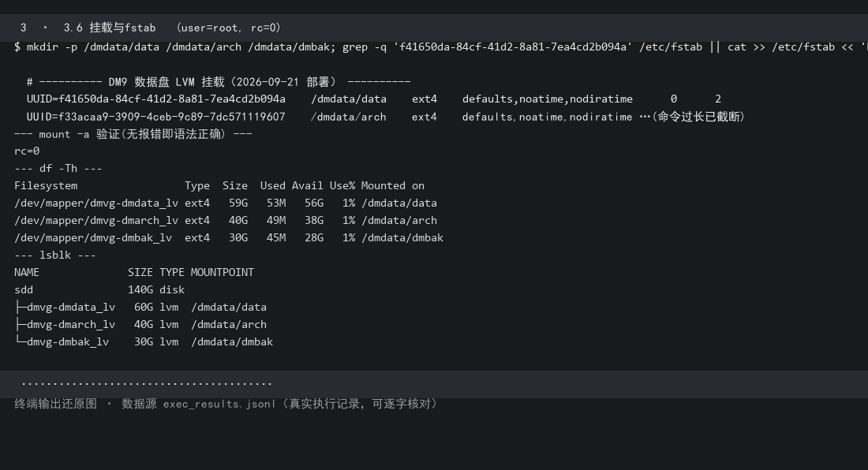Click the "49M" used value
868x470 pixels.
pos(276,220)
